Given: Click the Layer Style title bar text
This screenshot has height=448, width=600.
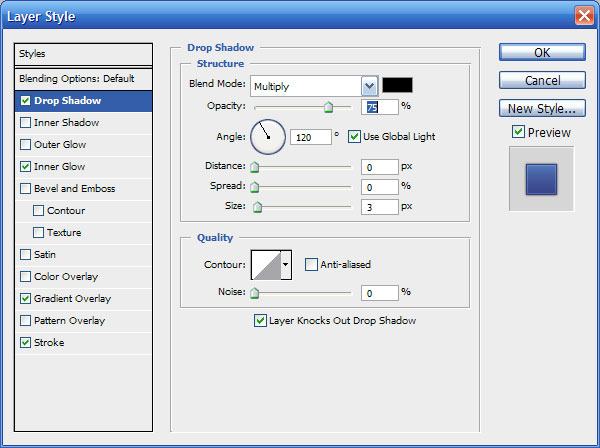Looking at the screenshot, I should [x=41, y=16].
